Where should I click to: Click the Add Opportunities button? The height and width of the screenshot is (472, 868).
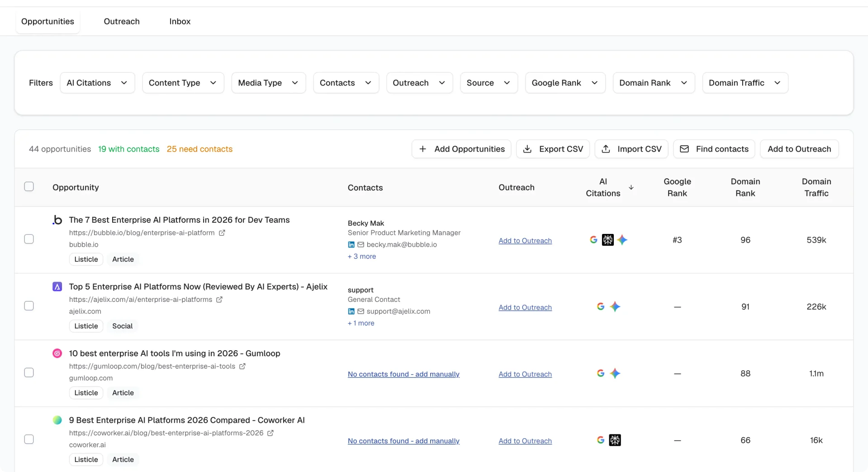(x=461, y=149)
